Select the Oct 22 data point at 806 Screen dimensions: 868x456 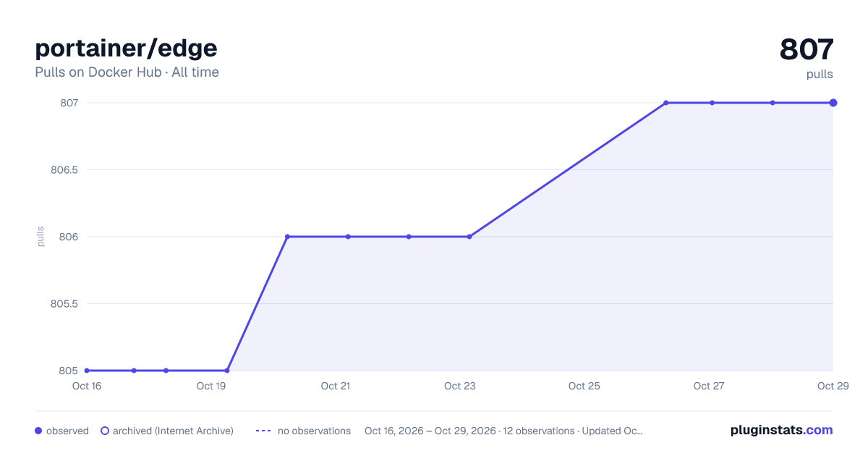[409, 237]
